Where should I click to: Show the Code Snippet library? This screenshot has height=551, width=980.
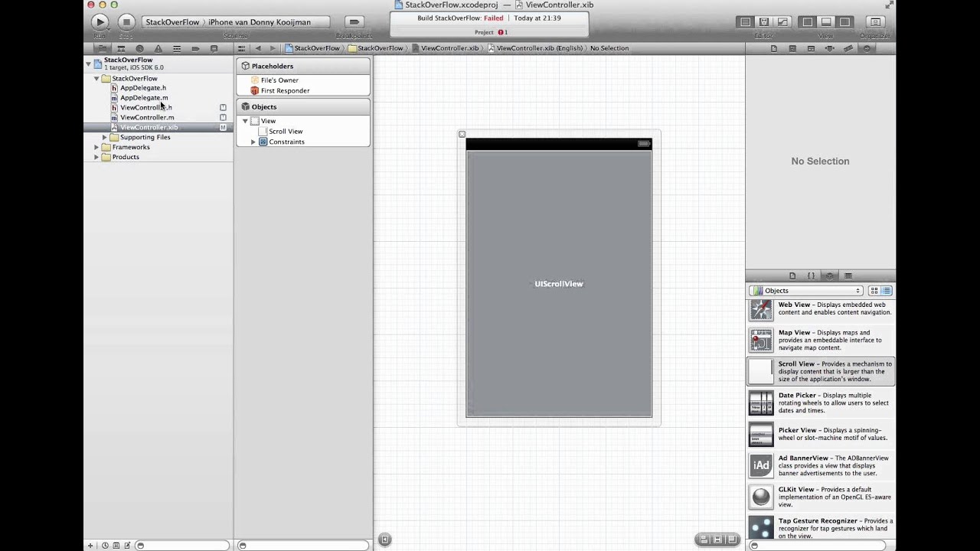pyautogui.click(x=812, y=275)
